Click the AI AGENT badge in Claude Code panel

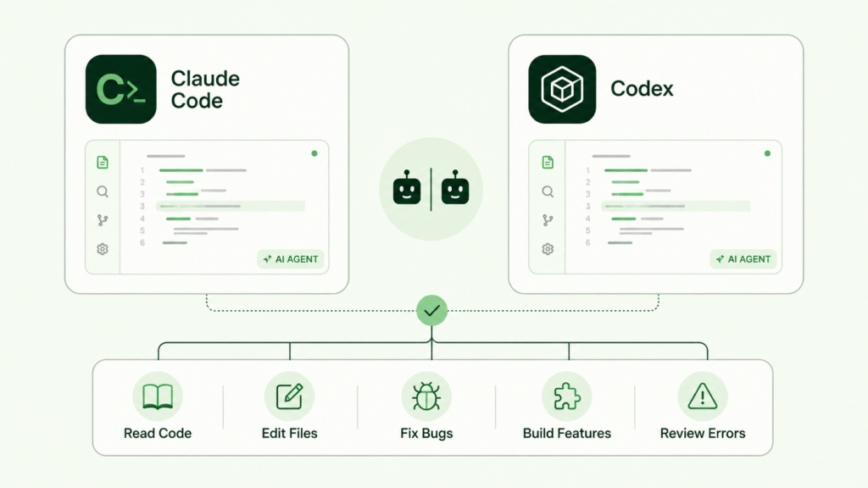tap(291, 259)
